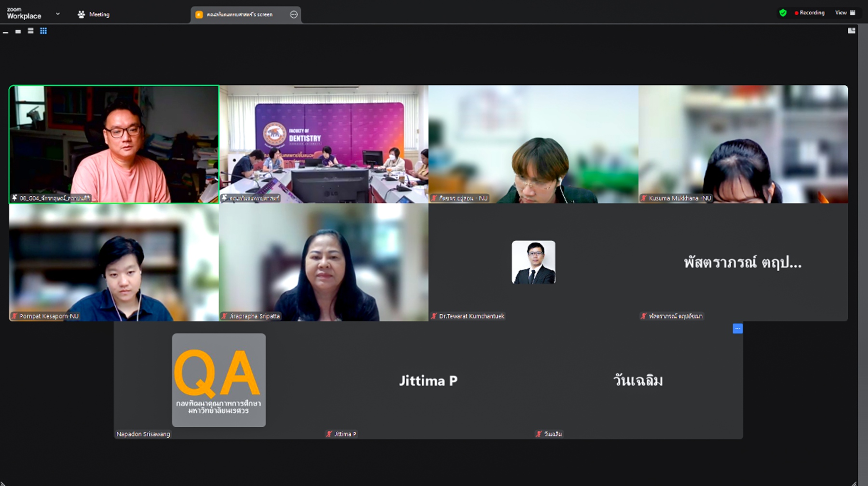The width and height of the screenshot is (868, 486).
Task: Switch to the single thumbnail view icon
Action: [x=18, y=31]
